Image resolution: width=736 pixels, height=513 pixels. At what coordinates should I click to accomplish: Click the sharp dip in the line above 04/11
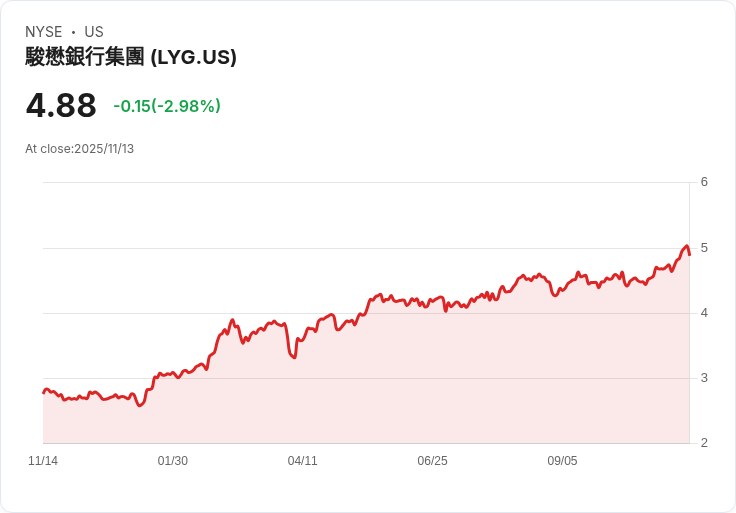(x=293, y=357)
